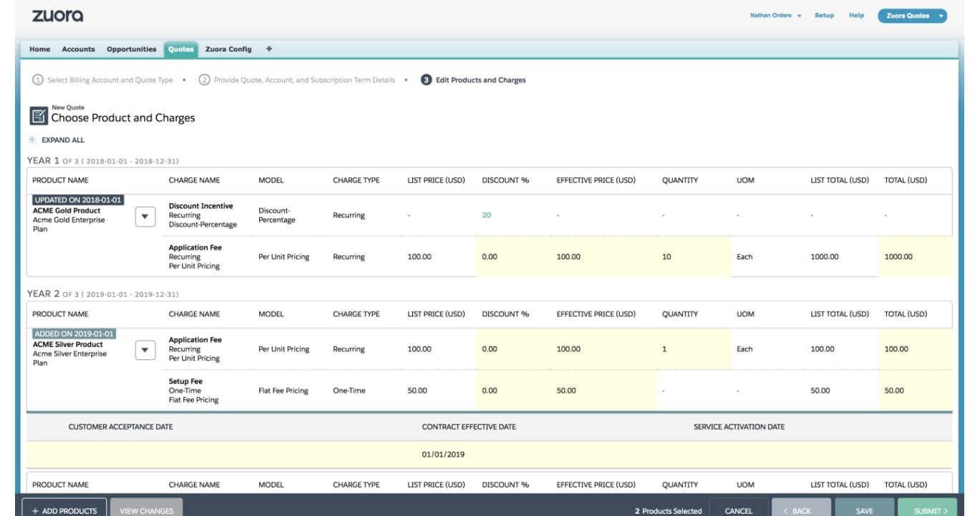The height and width of the screenshot is (516, 980).
Task: Open the ACME Silver Product dropdown arrow
Action: tap(145, 349)
